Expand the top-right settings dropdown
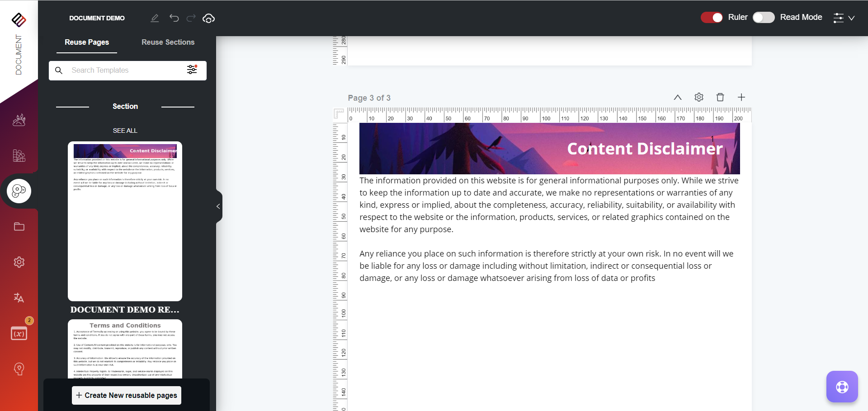868x411 pixels. [x=844, y=18]
